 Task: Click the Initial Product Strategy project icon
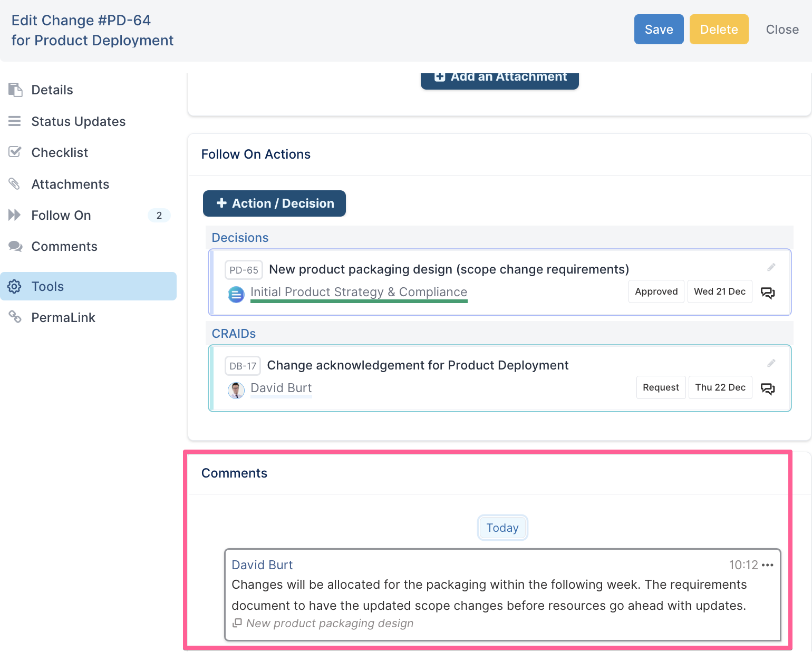236,294
